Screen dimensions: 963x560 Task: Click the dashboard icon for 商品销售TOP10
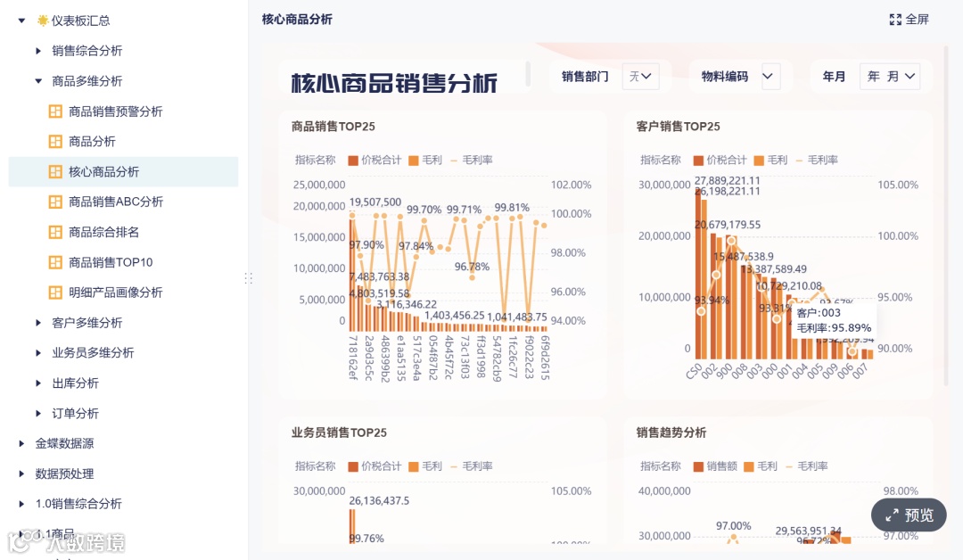[x=55, y=262]
